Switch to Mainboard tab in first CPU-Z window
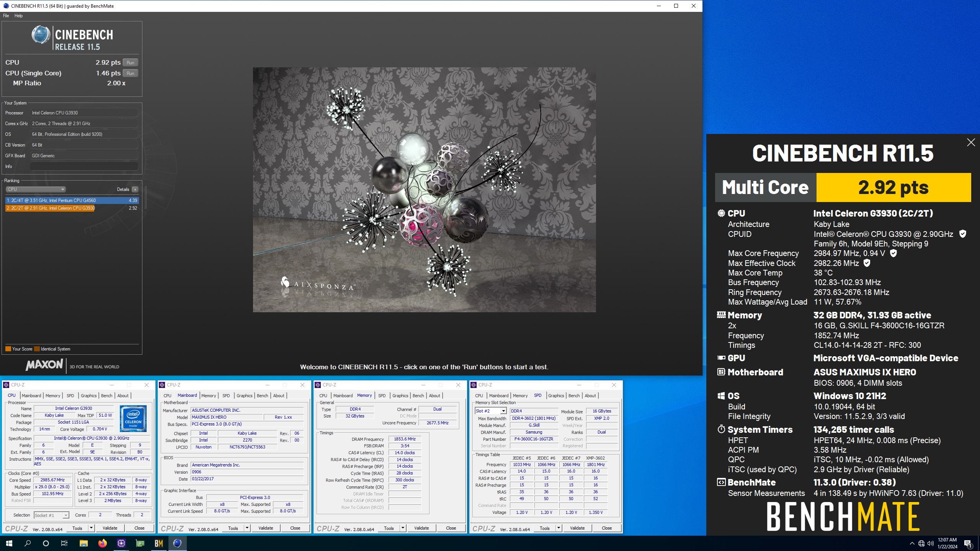The width and height of the screenshot is (980, 551). click(x=31, y=396)
